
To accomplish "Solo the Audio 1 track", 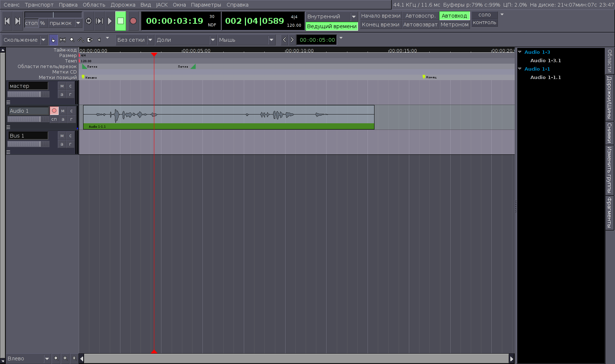I will click(x=71, y=110).
